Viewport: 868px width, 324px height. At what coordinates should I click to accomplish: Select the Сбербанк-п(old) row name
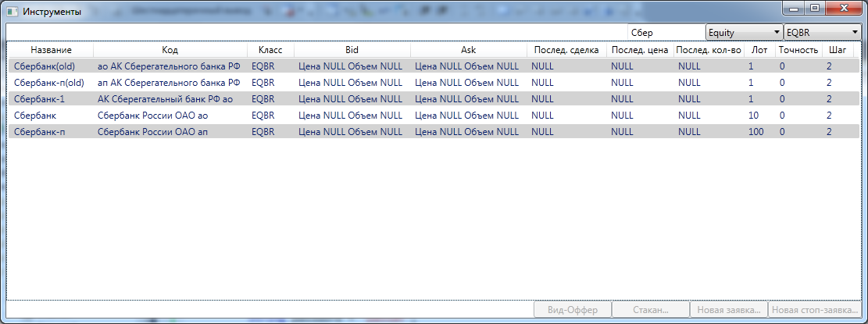pos(48,83)
